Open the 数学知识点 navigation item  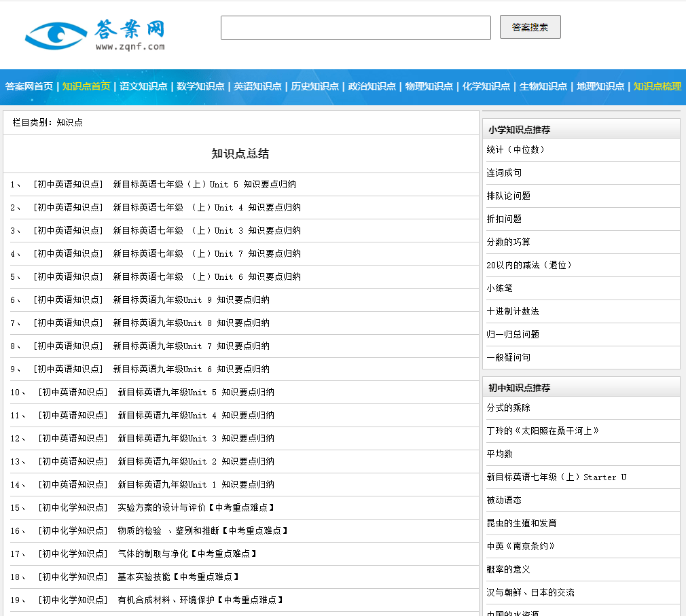pos(202,86)
